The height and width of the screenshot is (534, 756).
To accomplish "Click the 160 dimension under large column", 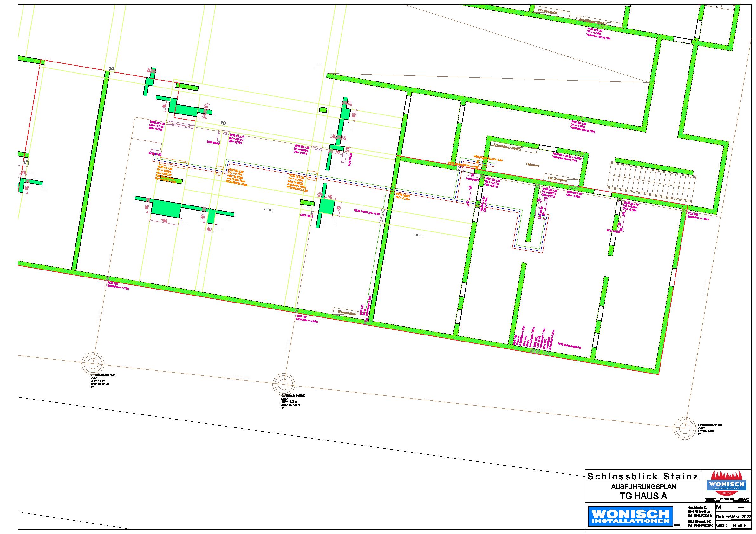I will [164, 222].
